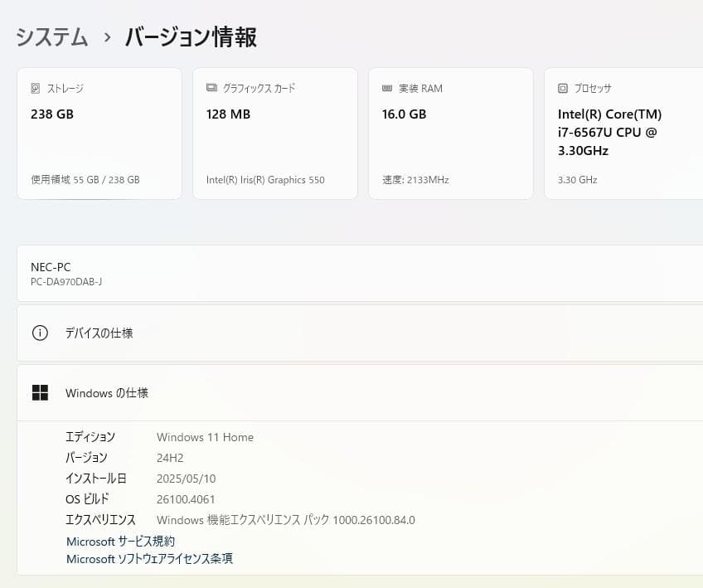Click the memory icon on the 実装 RAM card
The image size is (703, 588).
point(385,88)
